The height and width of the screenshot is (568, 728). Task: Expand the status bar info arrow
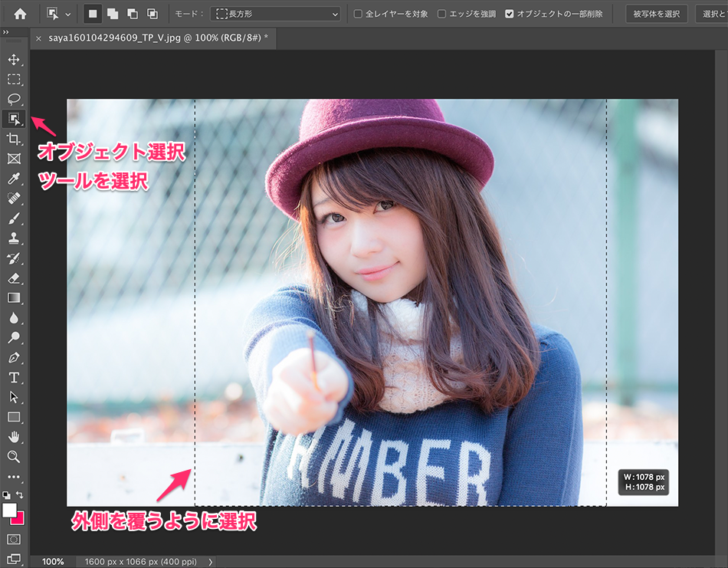click(x=211, y=562)
